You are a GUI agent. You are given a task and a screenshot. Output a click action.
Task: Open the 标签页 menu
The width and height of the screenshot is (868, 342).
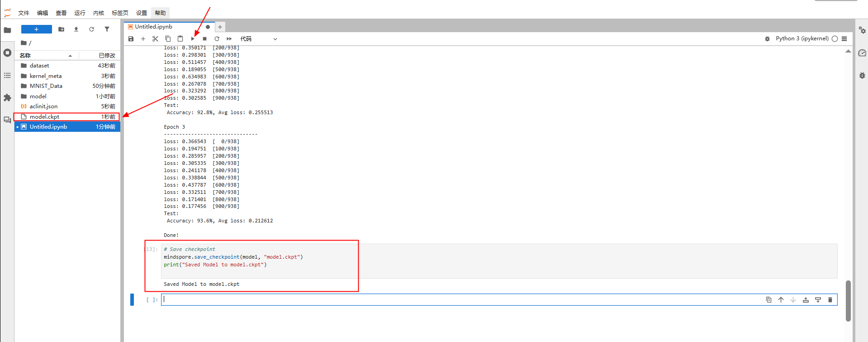tap(120, 13)
